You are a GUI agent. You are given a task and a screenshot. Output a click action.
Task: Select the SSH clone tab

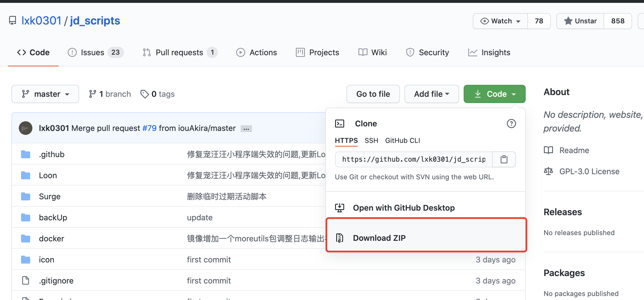click(x=371, y=141)
